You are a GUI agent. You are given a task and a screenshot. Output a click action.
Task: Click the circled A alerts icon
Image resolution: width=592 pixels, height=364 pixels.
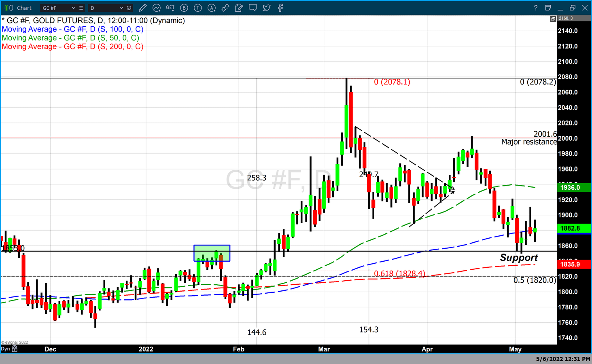pyautogui.click(x=212, y=8)
